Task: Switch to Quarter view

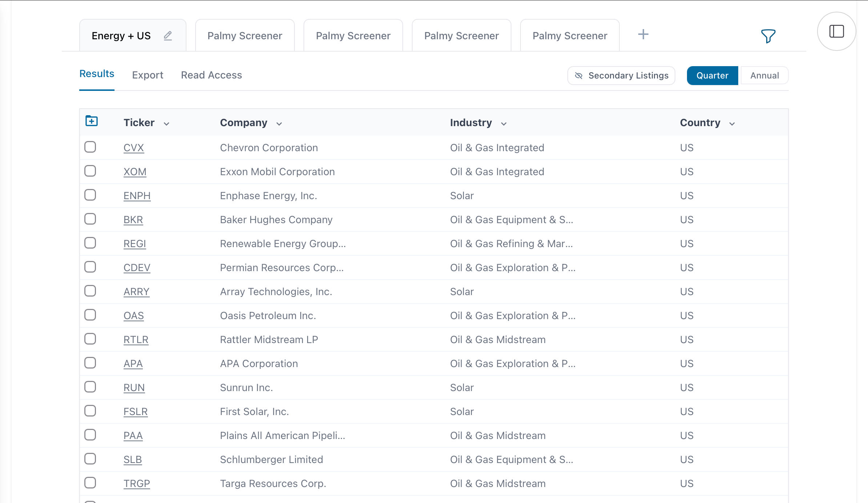Action: [712, 76]
